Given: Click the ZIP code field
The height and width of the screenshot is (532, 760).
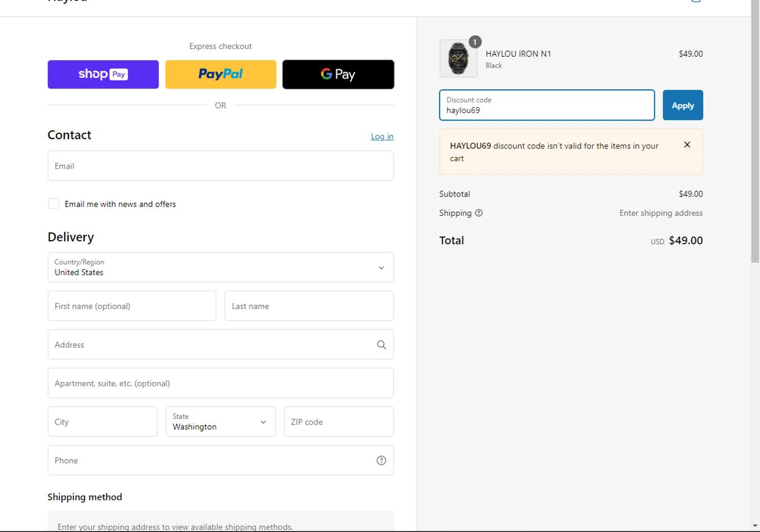Looking at the screenshot, I should 338,422.
